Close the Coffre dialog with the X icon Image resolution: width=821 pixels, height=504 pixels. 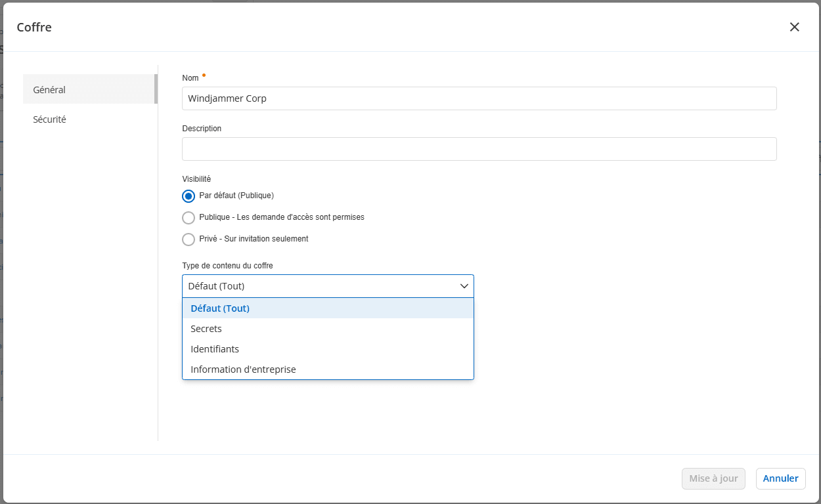[x=794, y=27]
